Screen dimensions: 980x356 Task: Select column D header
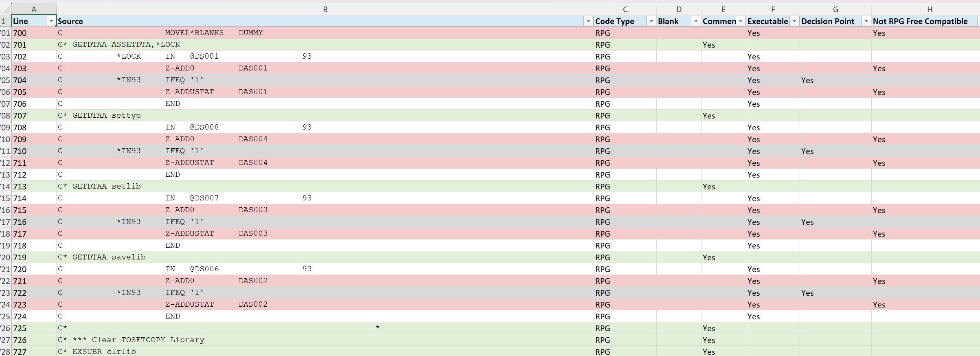point(679,9)
